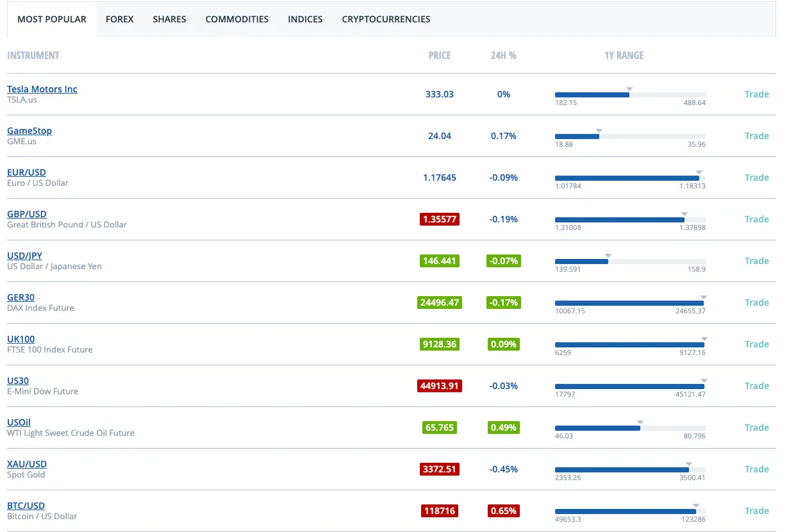Click Trade for UK100
789x532 pixels.
tap(756, 344)
